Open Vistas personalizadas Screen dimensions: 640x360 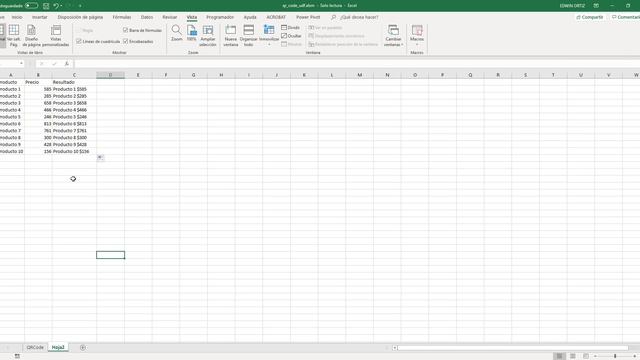pos(56,36)
